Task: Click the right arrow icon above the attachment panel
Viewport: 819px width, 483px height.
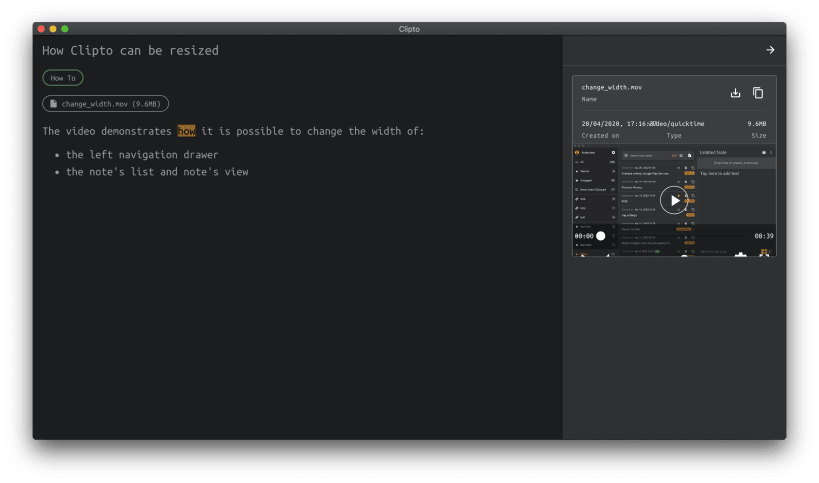Action: (x=770, y=50)
